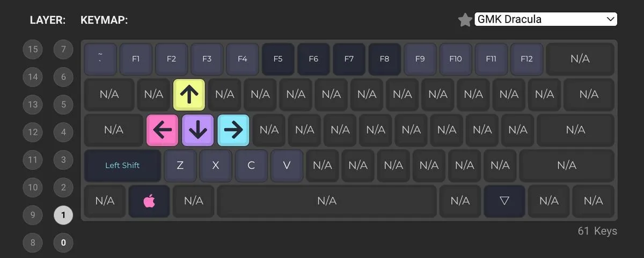Click the pink left arrow key
644x258 pixels.
pyautogui.click(x=162, y=130)
